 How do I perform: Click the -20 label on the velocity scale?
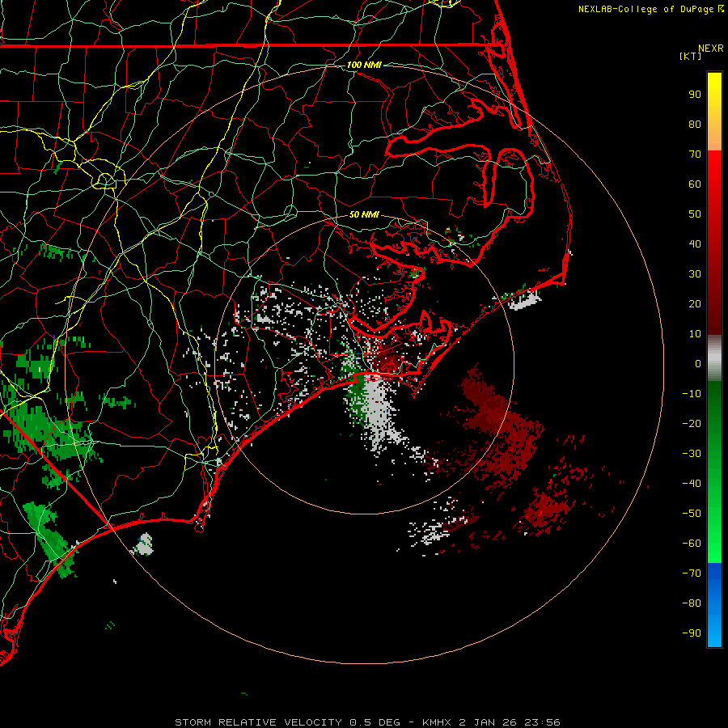pos(692,423)
